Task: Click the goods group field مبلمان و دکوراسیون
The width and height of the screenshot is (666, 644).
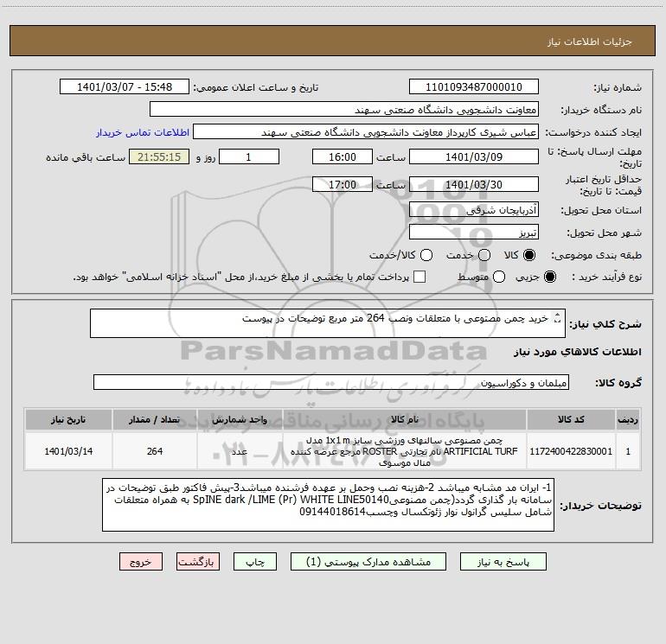Action: 331,382
